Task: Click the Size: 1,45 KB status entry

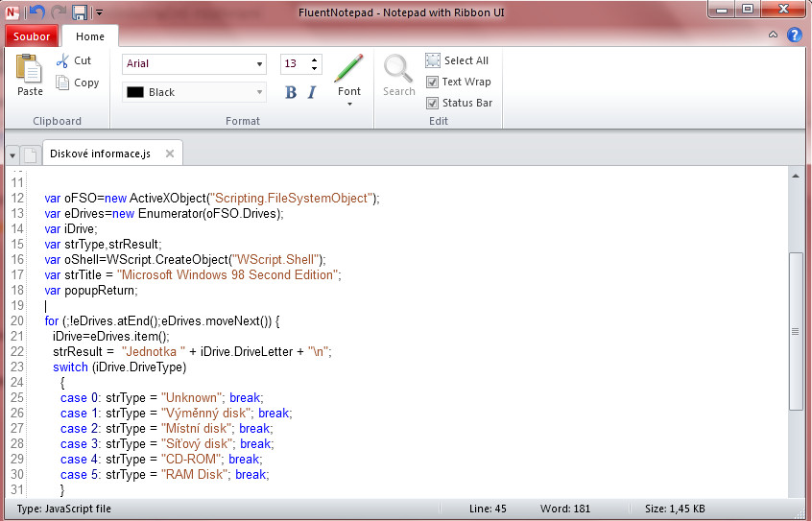Action: click(x=675, y=509)
